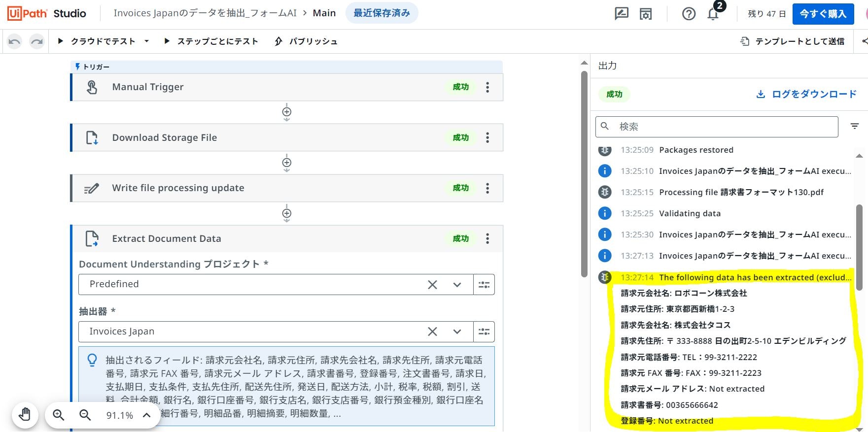This screenshot has width=868, height=432.
Task: Open the help question mark icon
Action: point(689,14)
